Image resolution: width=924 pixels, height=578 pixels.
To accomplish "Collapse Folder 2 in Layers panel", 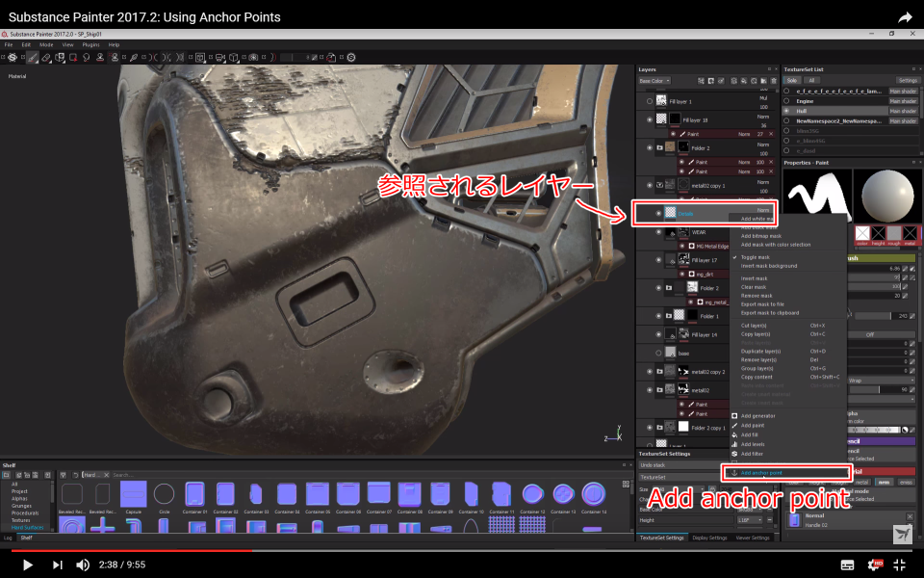I will [659, 147].
